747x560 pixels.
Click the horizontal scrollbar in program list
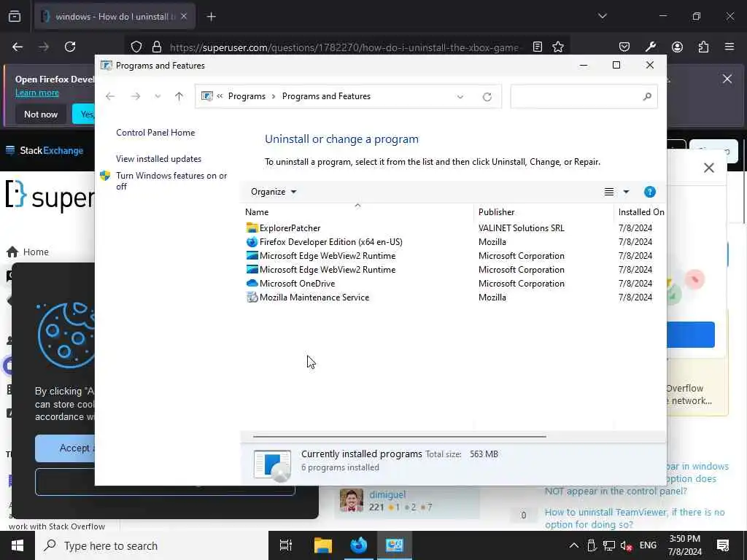pos(399,436)
